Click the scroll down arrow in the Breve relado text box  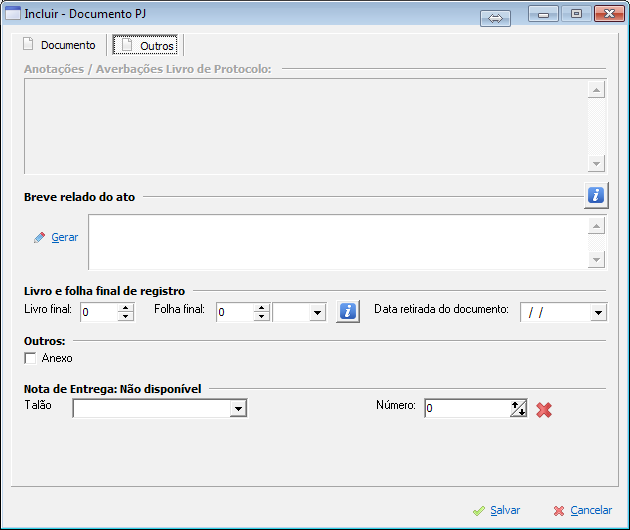pos(596,260)
